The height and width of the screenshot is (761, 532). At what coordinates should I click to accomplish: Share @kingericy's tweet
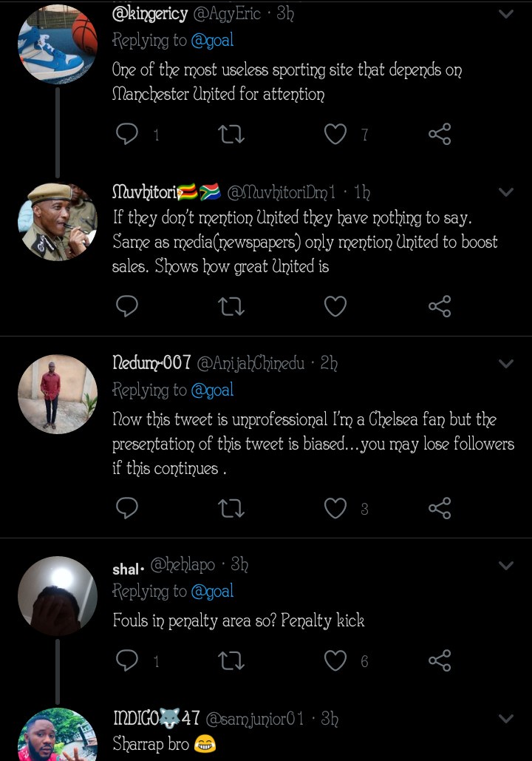click(x=440, y=134)
